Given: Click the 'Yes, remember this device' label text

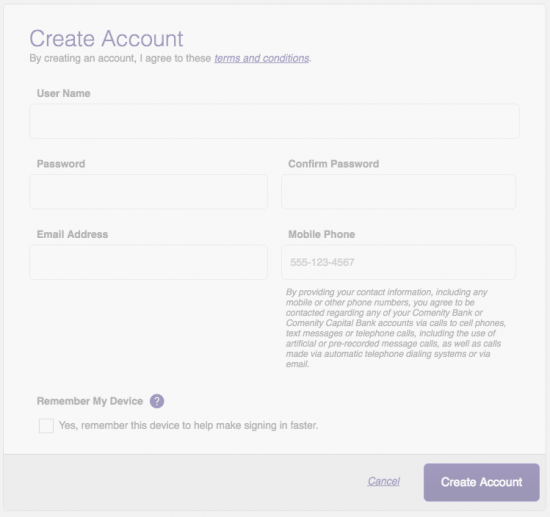Looking at the screenshot, I should tap(188, 425).
